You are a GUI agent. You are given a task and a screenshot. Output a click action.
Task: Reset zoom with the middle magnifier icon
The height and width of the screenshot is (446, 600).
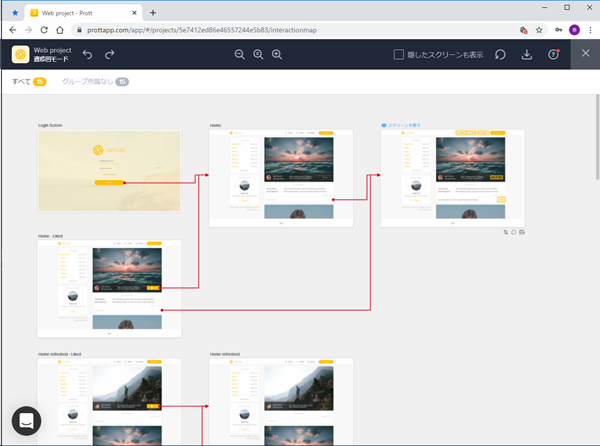tap(258, 54)
